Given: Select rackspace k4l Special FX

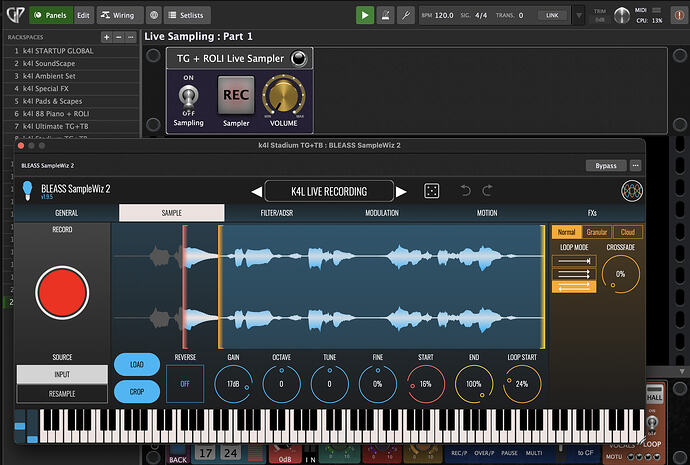Looking at the screenshot, I should (x=71, y=88).
